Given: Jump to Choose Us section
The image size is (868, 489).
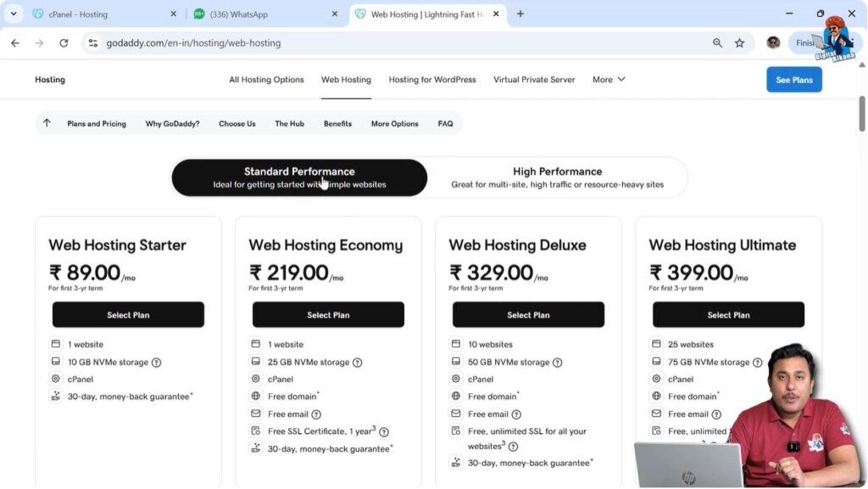Looking at the screenshot, I should [x=237, y=124].
